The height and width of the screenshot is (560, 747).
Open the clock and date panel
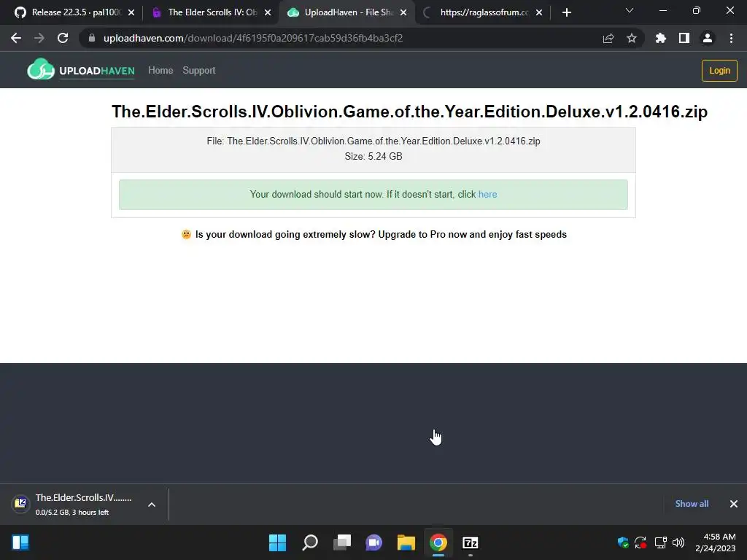pyautogui.click(x=715, y=542)
